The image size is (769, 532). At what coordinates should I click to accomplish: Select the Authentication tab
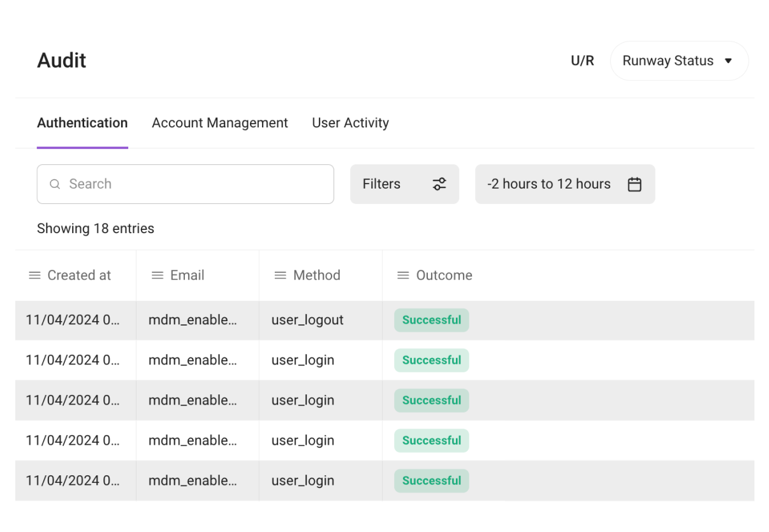82,123
